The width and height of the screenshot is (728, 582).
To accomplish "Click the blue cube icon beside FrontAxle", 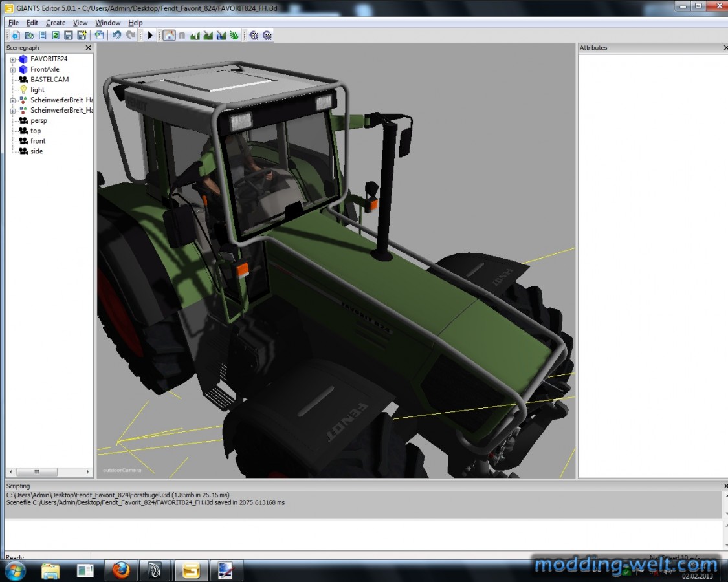I will click(x=23, y=69).
